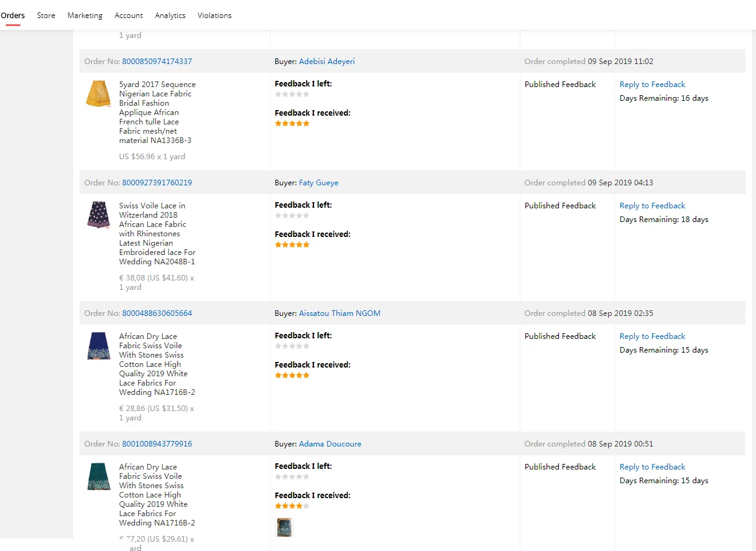Open the blue African Dry Lace thumbnail
The width and height of the screenshot is (756, 551).
coord(98,345)
